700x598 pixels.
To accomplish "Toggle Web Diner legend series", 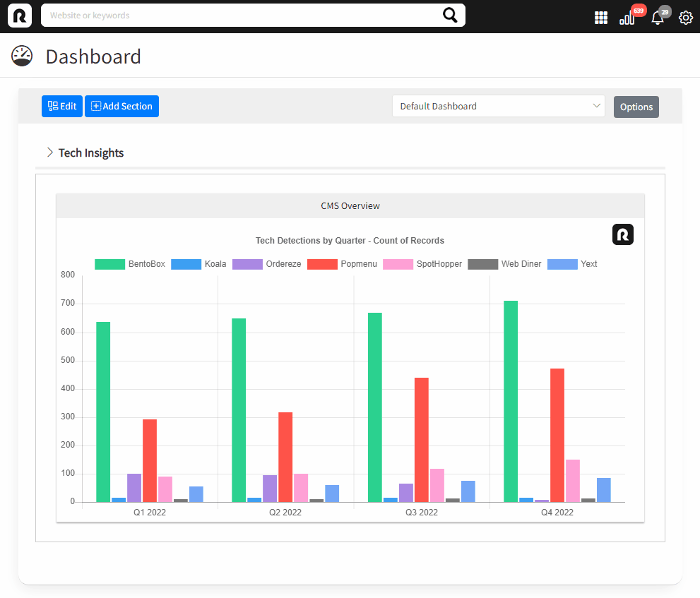I will point(504,264).
